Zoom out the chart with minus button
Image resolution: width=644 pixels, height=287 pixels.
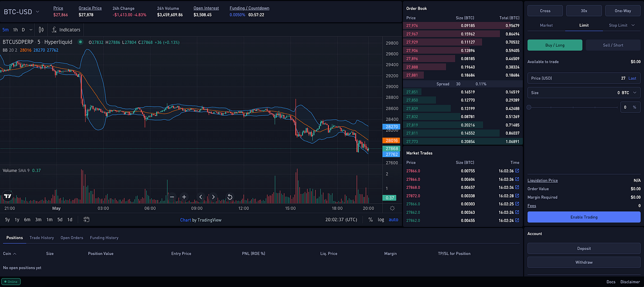point(172,197)
